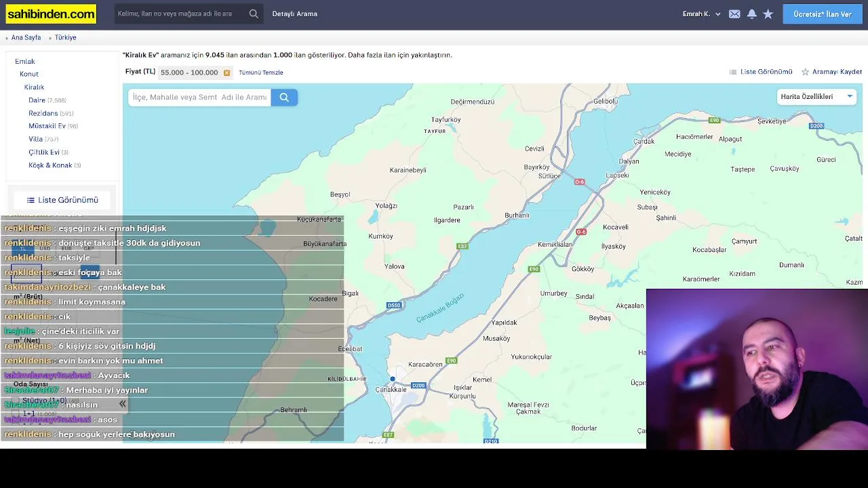This screenshot has height=488, width=868.
Task: Click the Ücretsiz İlan Ver button
Action: point(823,14)
